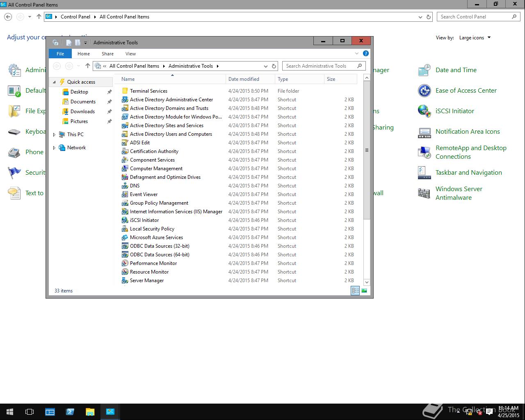Open File Explorer from the taskbar

coord(90,412)
